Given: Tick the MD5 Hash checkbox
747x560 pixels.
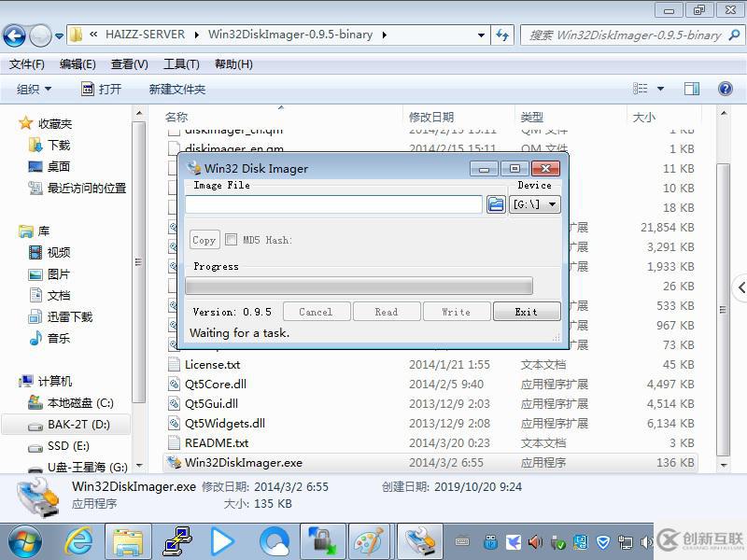Looking at the screenshot, I should tap(231, 240).
